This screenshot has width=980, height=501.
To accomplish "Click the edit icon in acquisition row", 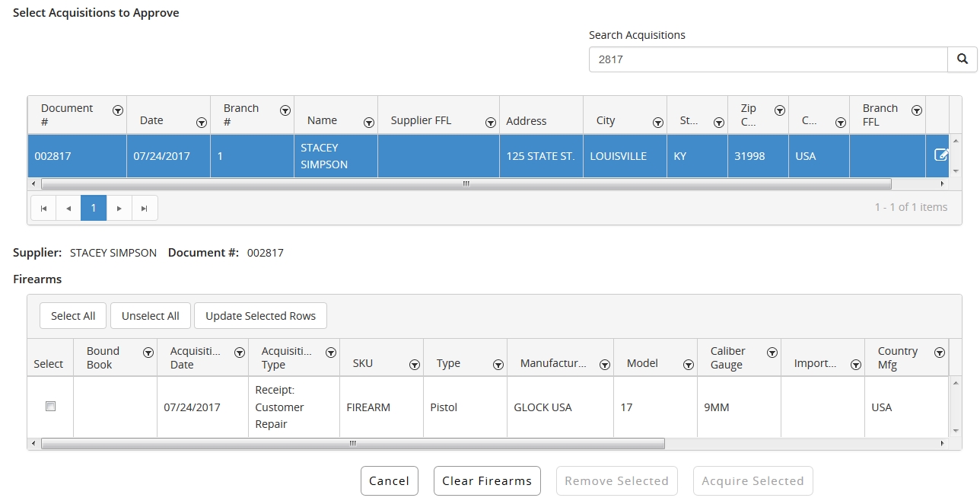I will tap(940, 155).
